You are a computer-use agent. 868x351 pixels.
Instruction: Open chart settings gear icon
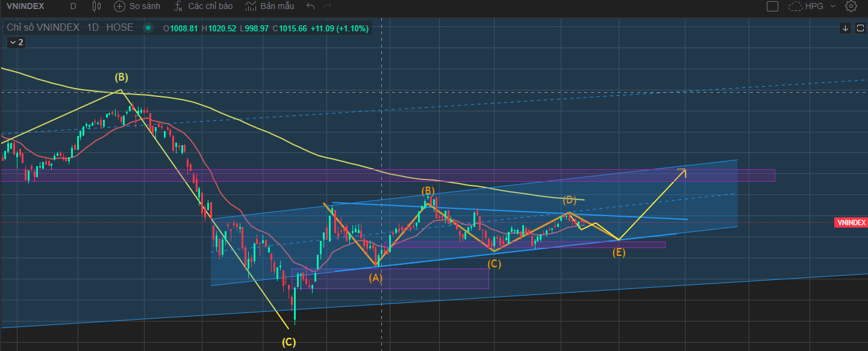tap(851, 7)
